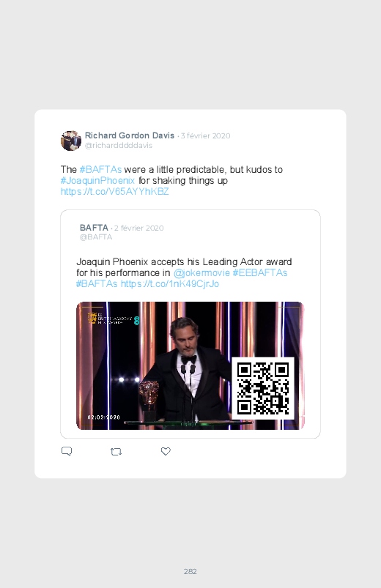Screen dimensions: 381x588
Task: Open #BAFTAs hashtag in quoted tweet
Action: coord(97,283)
